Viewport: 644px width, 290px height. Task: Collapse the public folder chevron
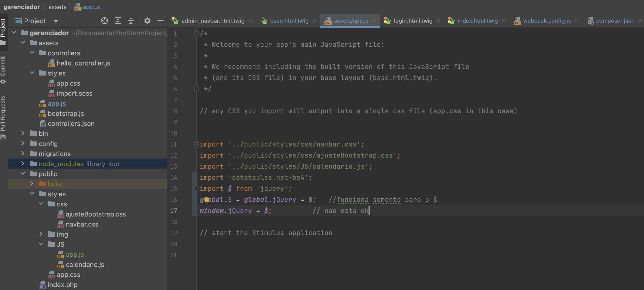(x=23, y=174)
